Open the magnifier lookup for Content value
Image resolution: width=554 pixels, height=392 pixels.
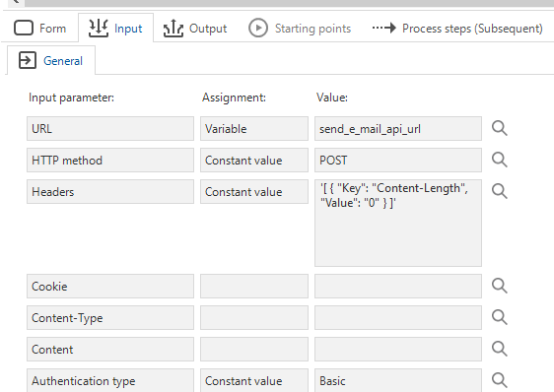tap(500, 349)
